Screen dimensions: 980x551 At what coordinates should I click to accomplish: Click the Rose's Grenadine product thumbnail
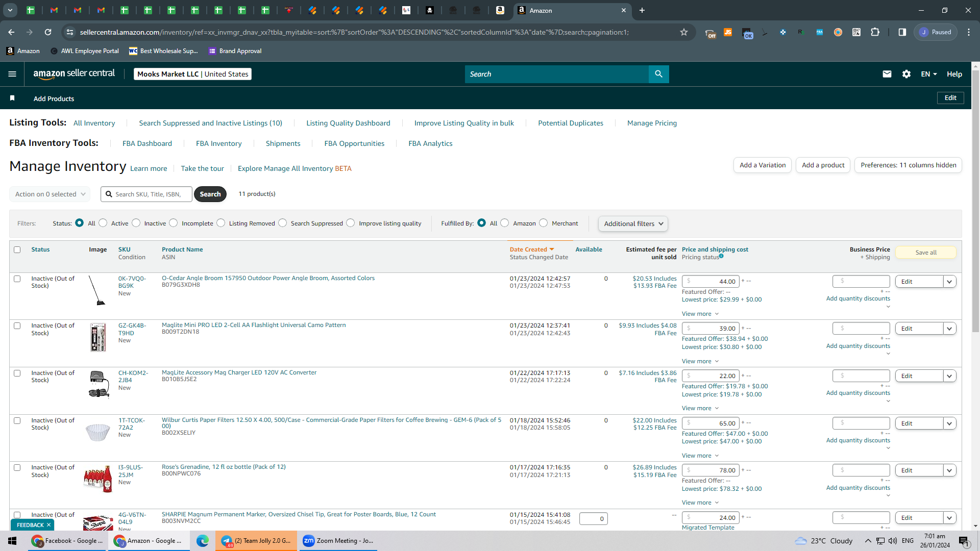[x=97, y=479]
